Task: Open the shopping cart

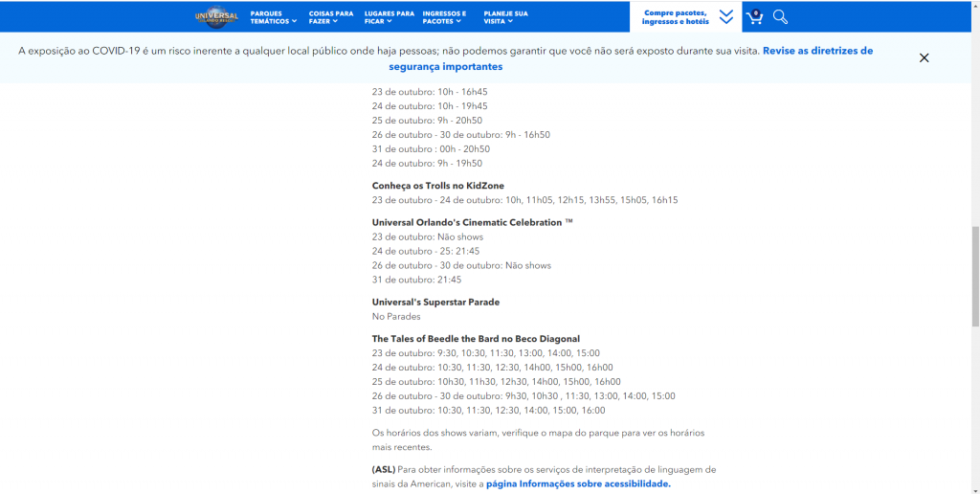Action: coord(754,16)
